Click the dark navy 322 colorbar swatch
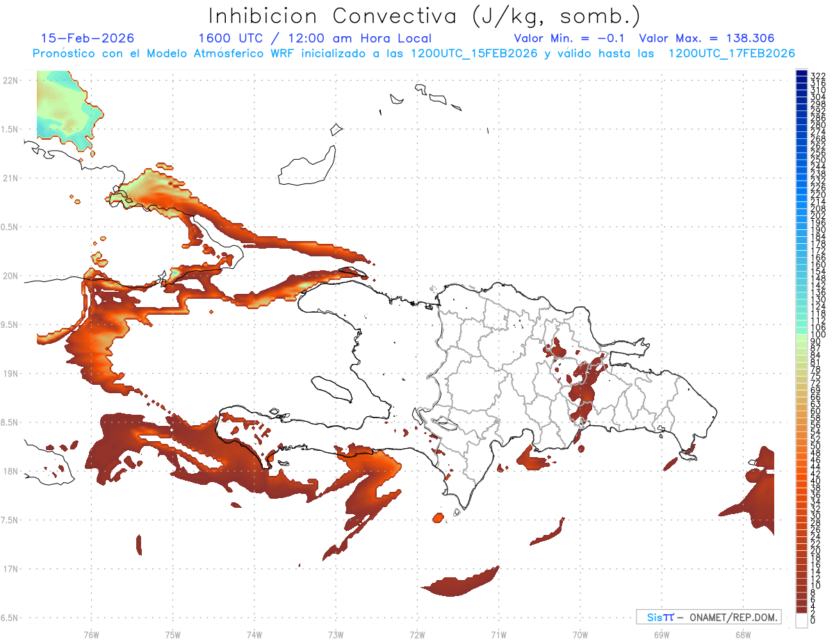The image size is (834, 644). click(x=801, y=74)
